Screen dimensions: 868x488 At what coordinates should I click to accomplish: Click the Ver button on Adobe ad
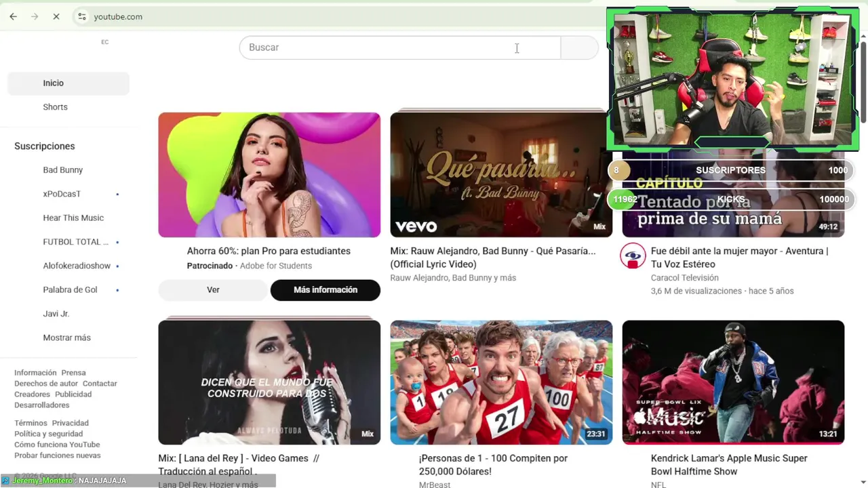pyautogui.click(x=213, y=290)
